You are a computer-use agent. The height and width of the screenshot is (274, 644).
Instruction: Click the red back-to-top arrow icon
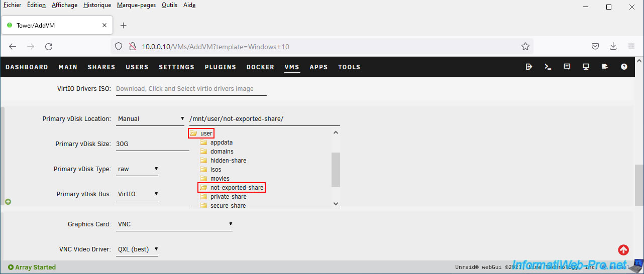(623, 249)
